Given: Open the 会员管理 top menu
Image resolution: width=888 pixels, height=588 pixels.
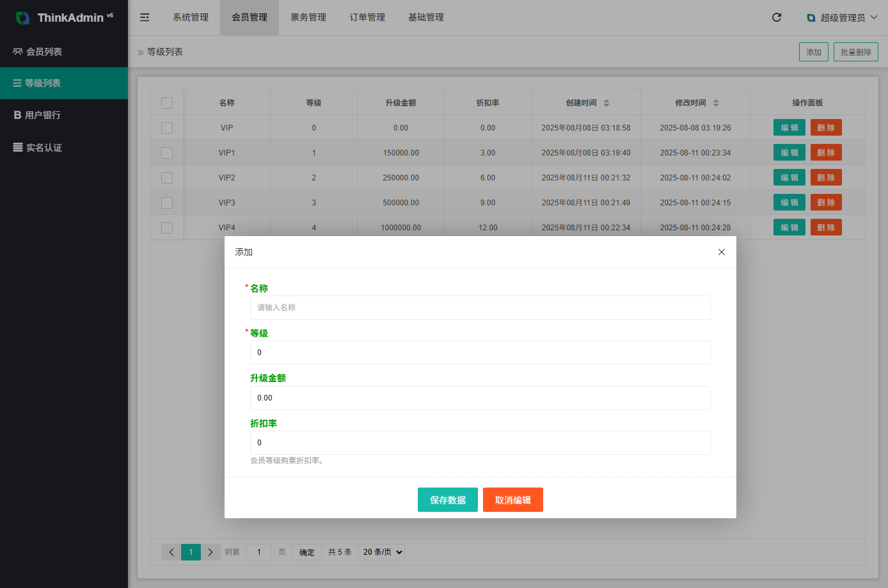Looking at the screenshot, I should [250, 17].
